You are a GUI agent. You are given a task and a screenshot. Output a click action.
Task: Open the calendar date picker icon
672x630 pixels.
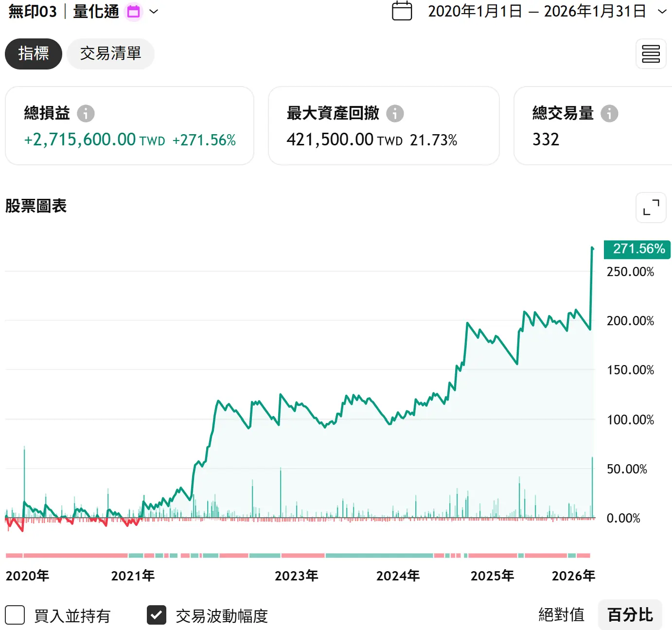[x=402, y=11]
